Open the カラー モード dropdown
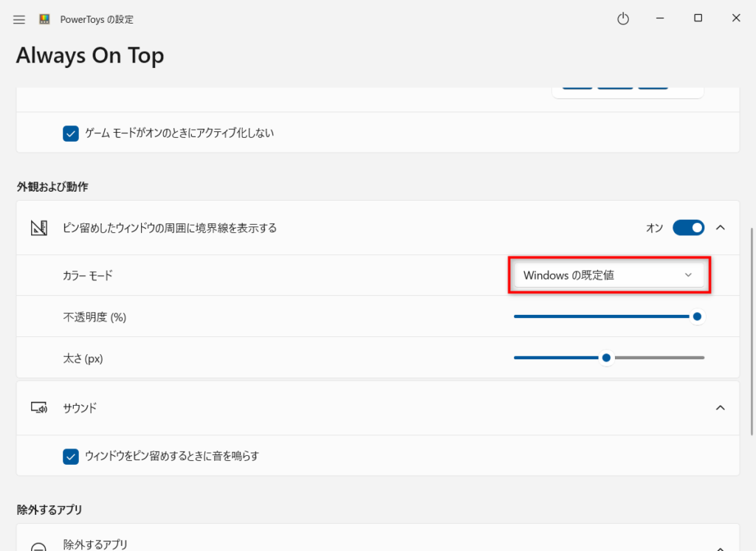Viewport: 756px width, 551px height. point(609,276)
